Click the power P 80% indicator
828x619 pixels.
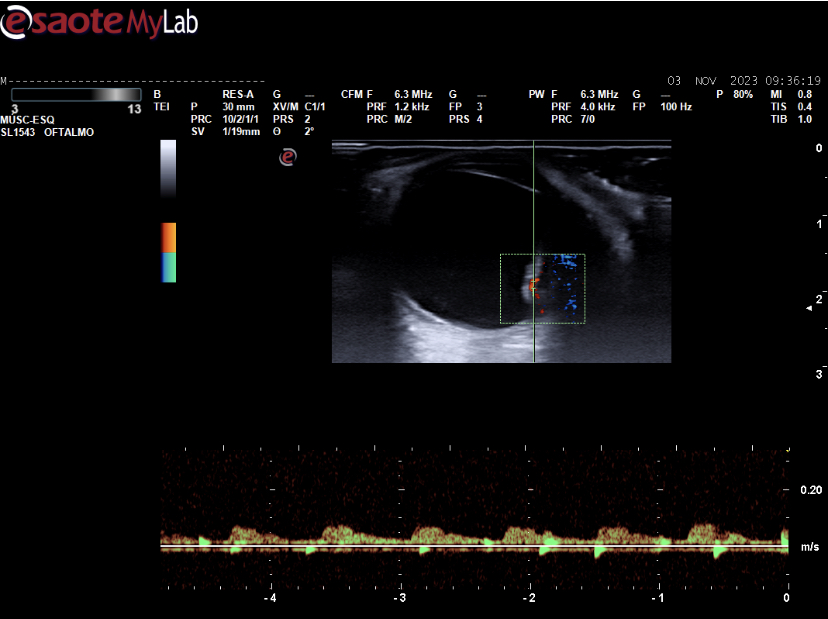735,94
